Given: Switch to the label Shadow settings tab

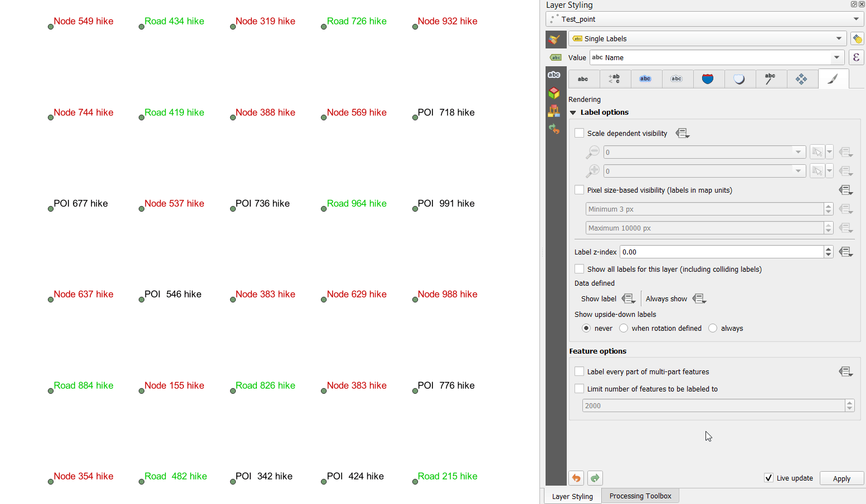Looking at the screenshot, I should pyautogui.click(x=739, y=79).
